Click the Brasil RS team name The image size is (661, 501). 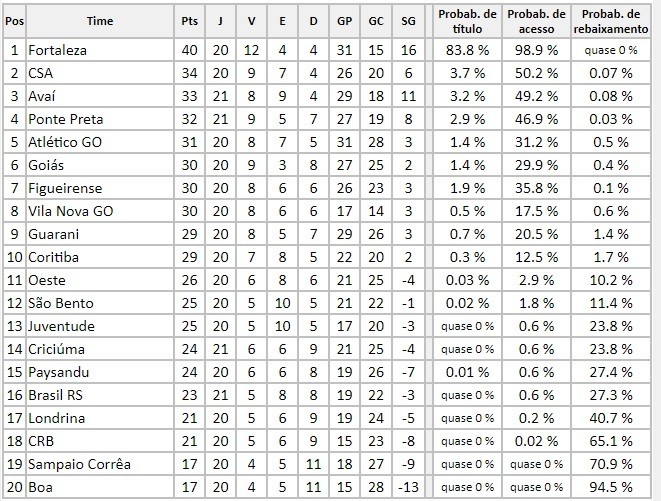(x=55, y=395)
